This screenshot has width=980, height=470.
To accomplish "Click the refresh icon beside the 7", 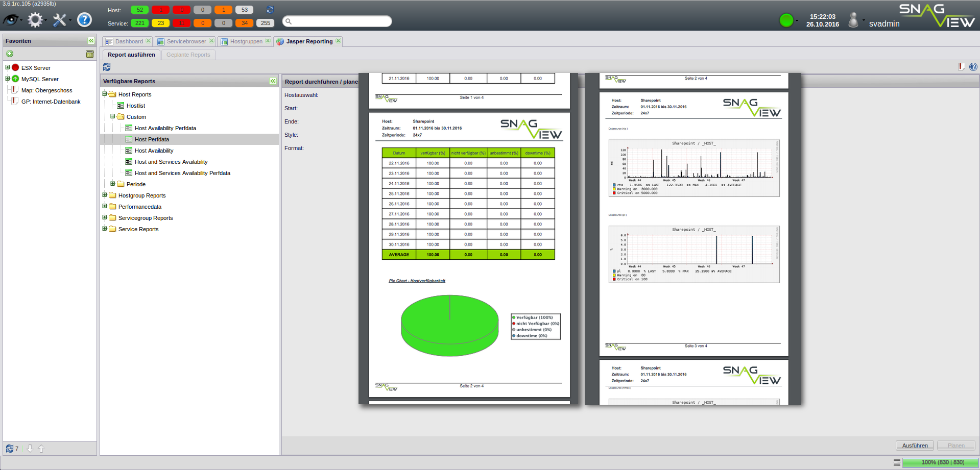I will (x=9, y=449).
